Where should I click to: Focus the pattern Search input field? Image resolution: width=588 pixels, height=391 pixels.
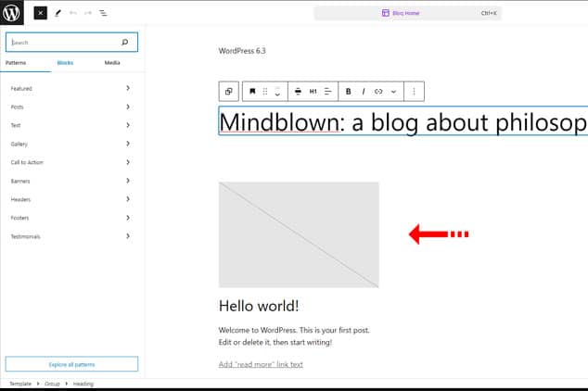pos(71,43)
